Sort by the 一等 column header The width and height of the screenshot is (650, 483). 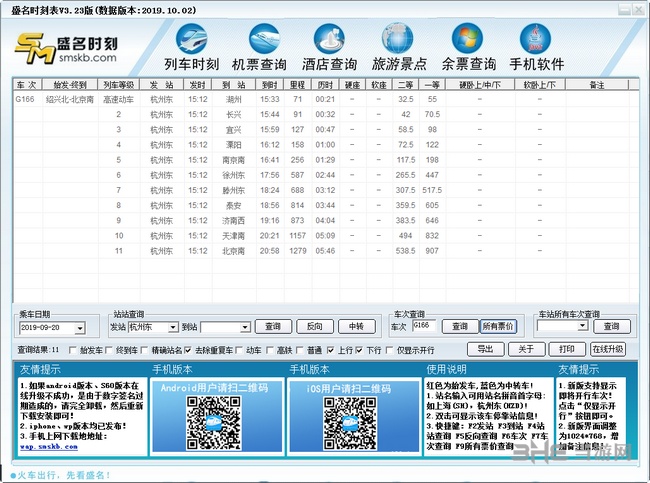pyautogui.click(x=432, y=85)
